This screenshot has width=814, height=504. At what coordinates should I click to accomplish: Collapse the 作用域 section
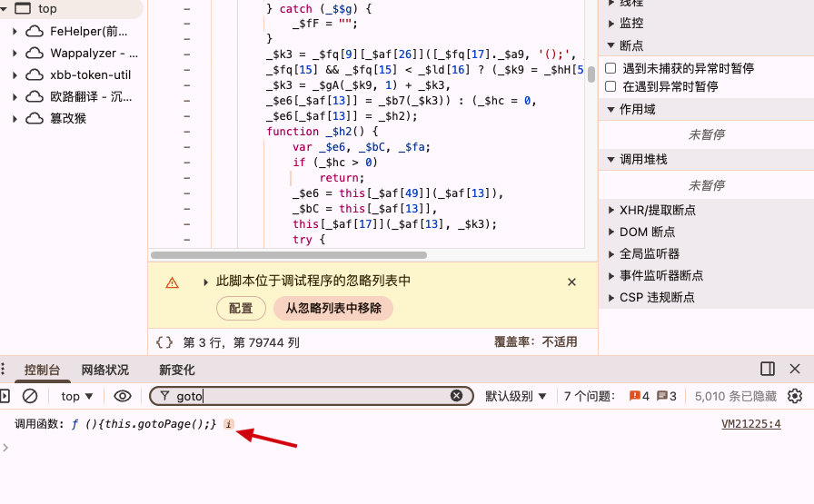point(611,110)
